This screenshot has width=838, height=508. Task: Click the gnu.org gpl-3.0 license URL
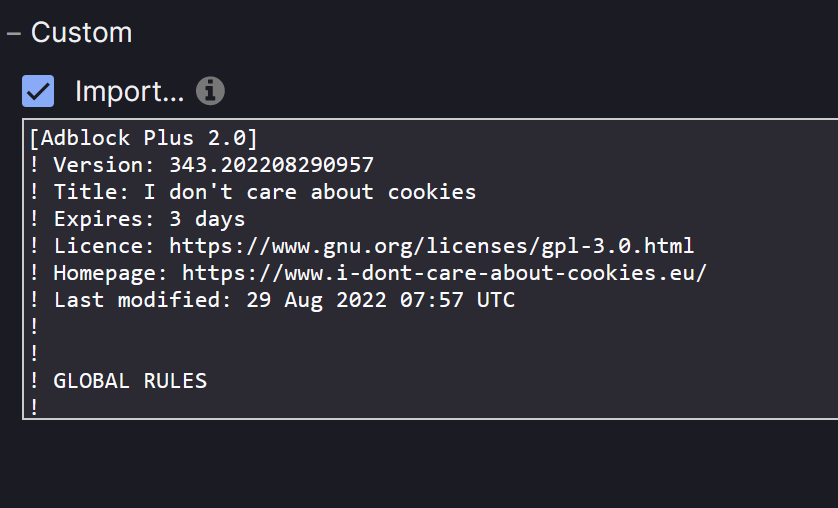(431, 246)
